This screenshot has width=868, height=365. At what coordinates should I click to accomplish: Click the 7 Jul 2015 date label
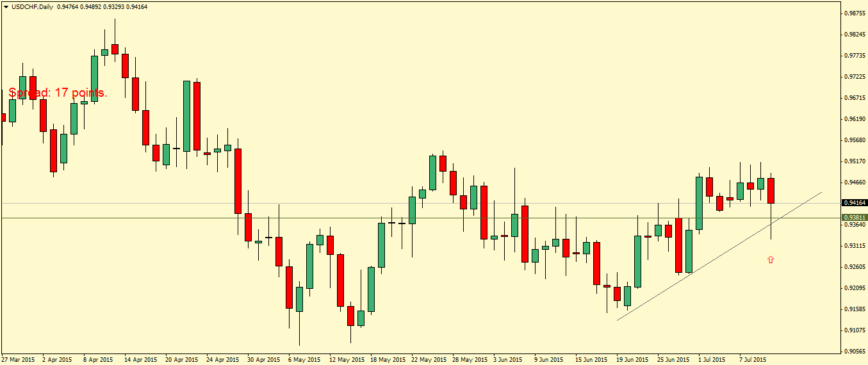pyautogui.click(x=753, y=359)
